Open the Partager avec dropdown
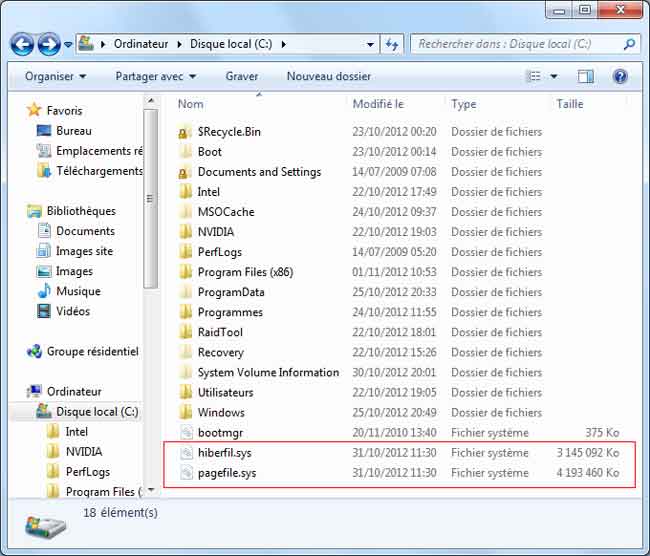This screenshot has height=556, width=650. tap(155, 76)
